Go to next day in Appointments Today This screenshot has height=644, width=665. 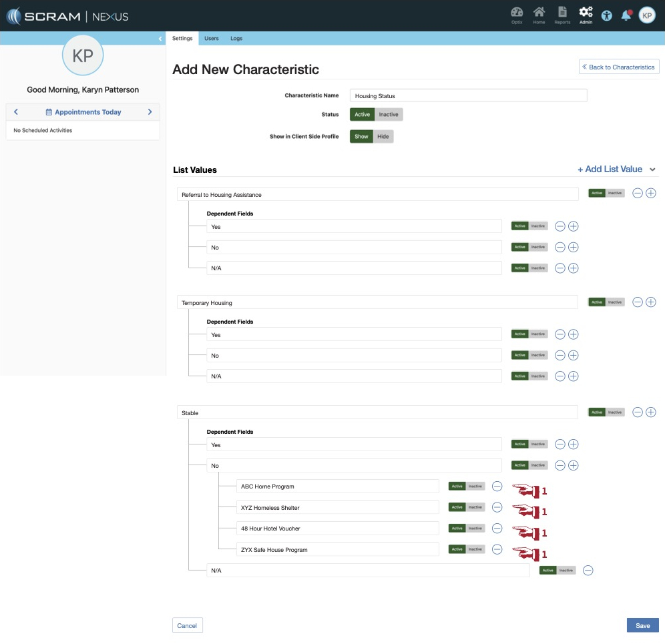click(150, 112)
